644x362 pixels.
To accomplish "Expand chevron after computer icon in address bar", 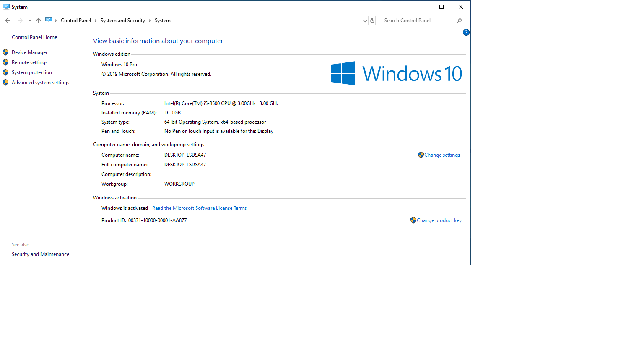I will tap(56, 21).
